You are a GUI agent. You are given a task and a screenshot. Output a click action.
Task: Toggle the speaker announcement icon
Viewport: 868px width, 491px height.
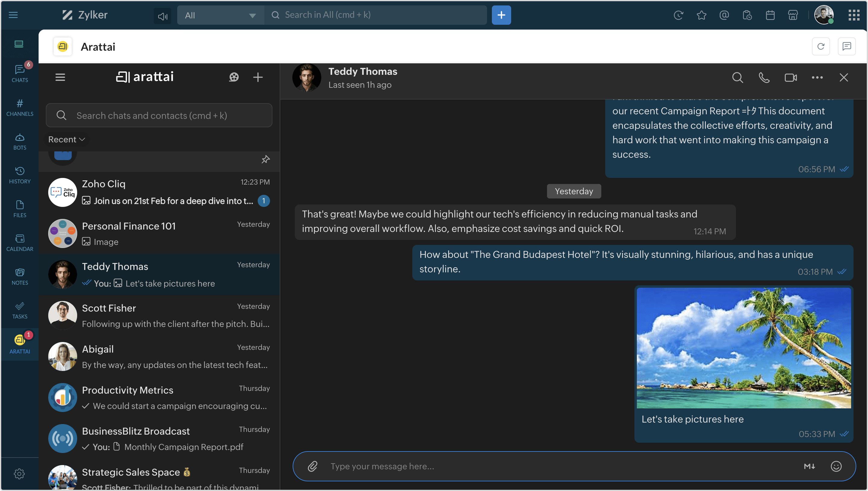[162, 15]
